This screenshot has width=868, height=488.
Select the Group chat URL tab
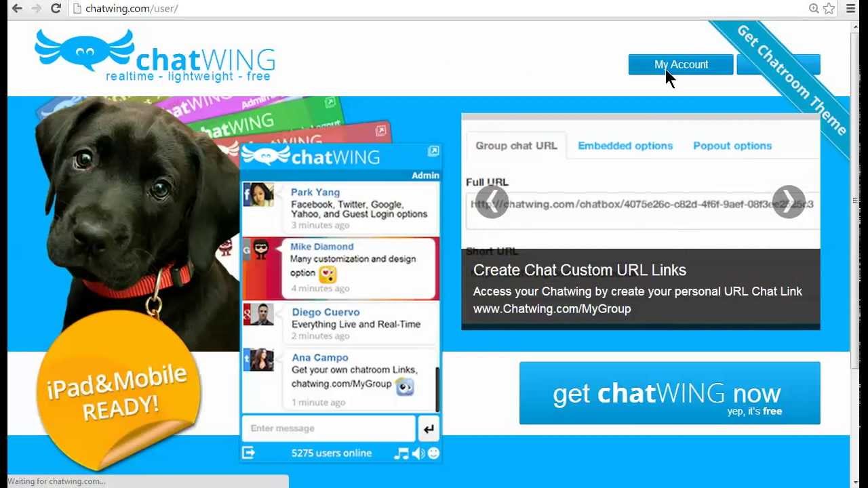[x=516, y=146]
